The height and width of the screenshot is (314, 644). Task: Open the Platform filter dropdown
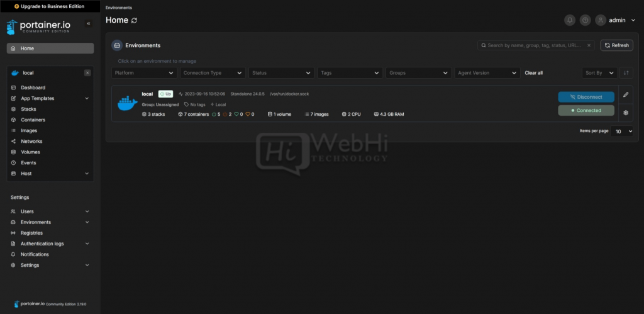(144, 73)
